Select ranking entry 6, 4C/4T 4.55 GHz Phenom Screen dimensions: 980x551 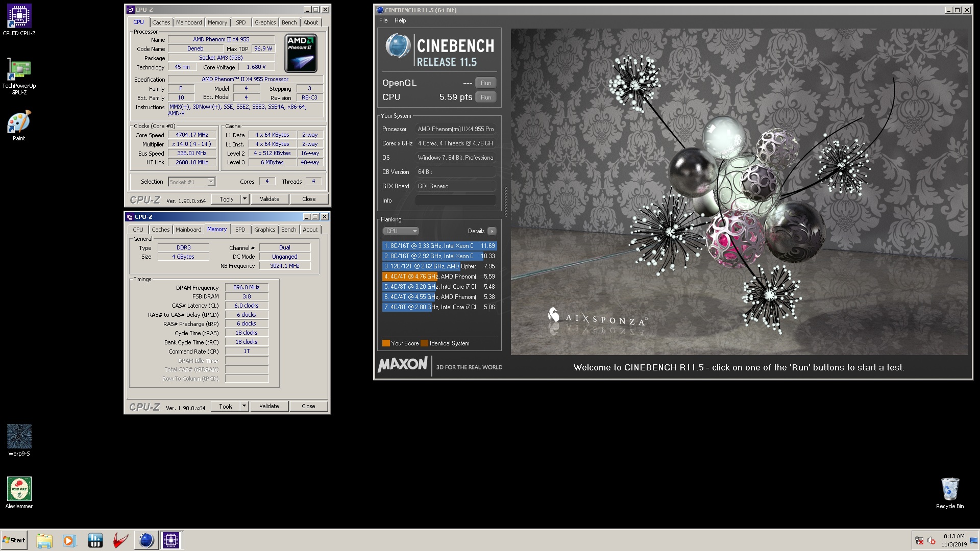coord(439,297)
